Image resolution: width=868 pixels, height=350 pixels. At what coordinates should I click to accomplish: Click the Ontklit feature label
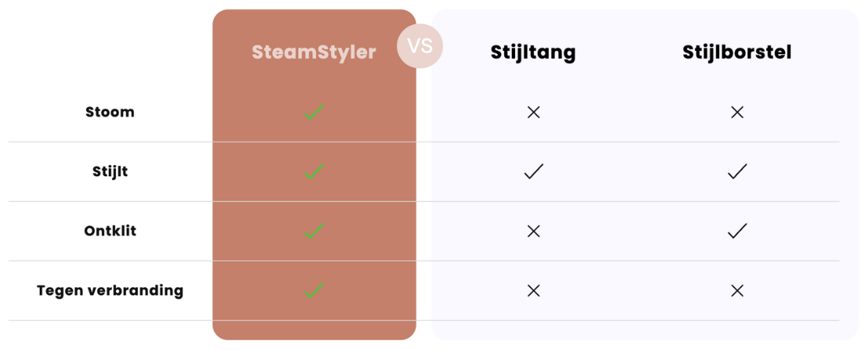(110, 231)
